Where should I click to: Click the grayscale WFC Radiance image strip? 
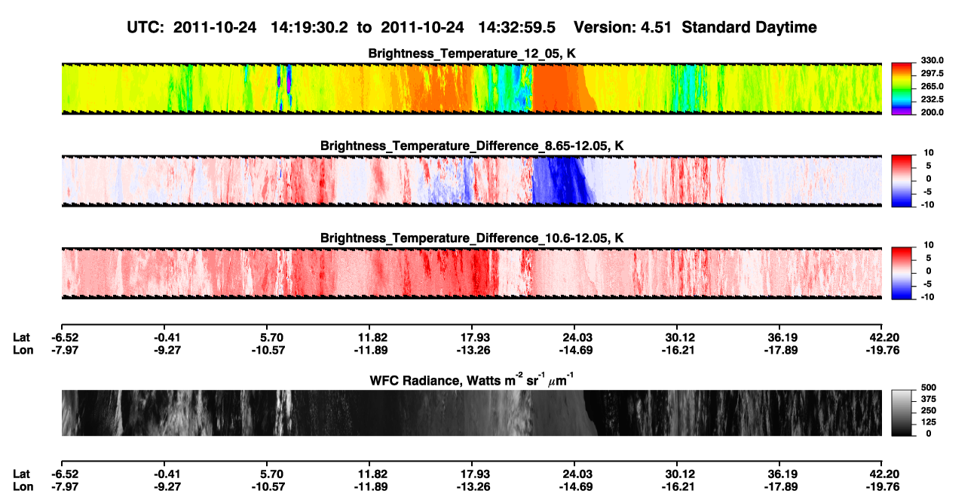click(x=471, y=413)
